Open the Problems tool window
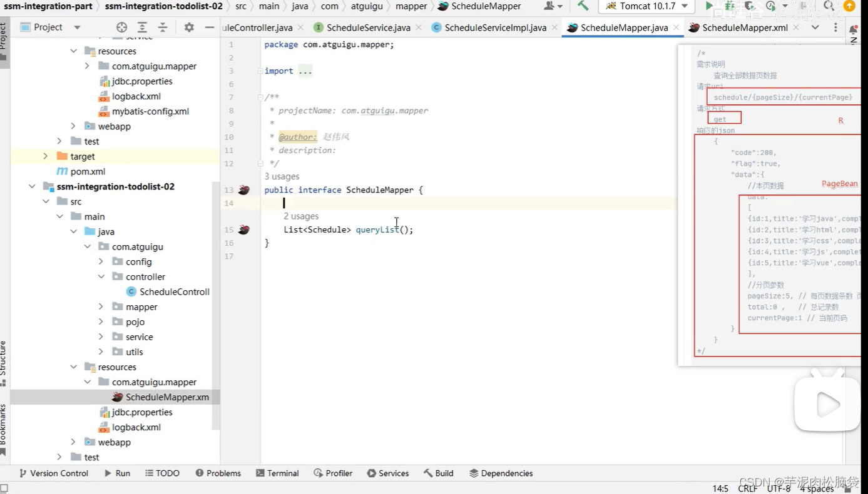 tap(218, 473)
